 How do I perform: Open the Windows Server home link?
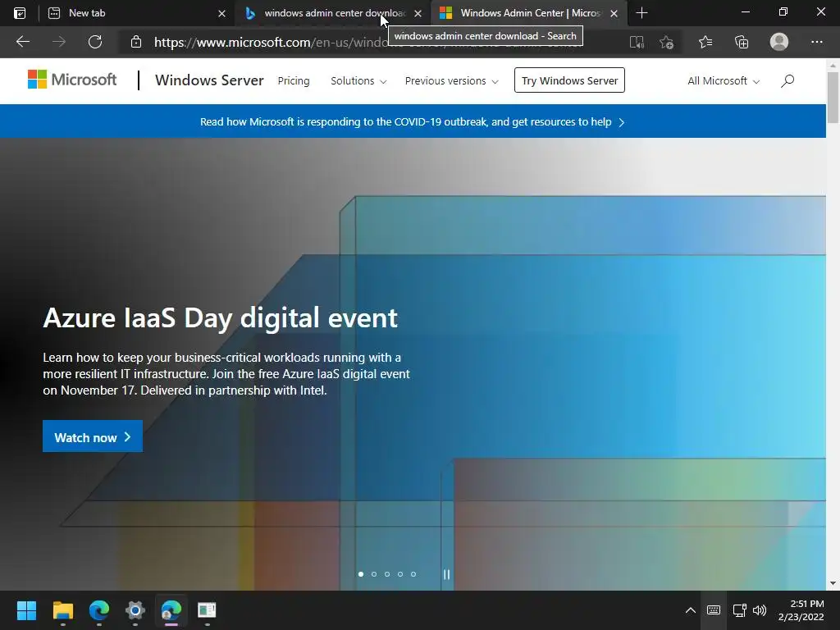point(209,80)
